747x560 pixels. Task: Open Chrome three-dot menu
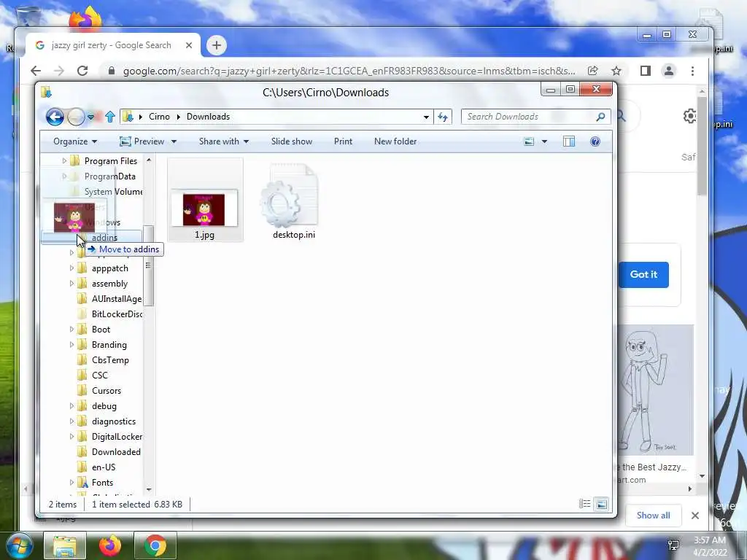693,71
